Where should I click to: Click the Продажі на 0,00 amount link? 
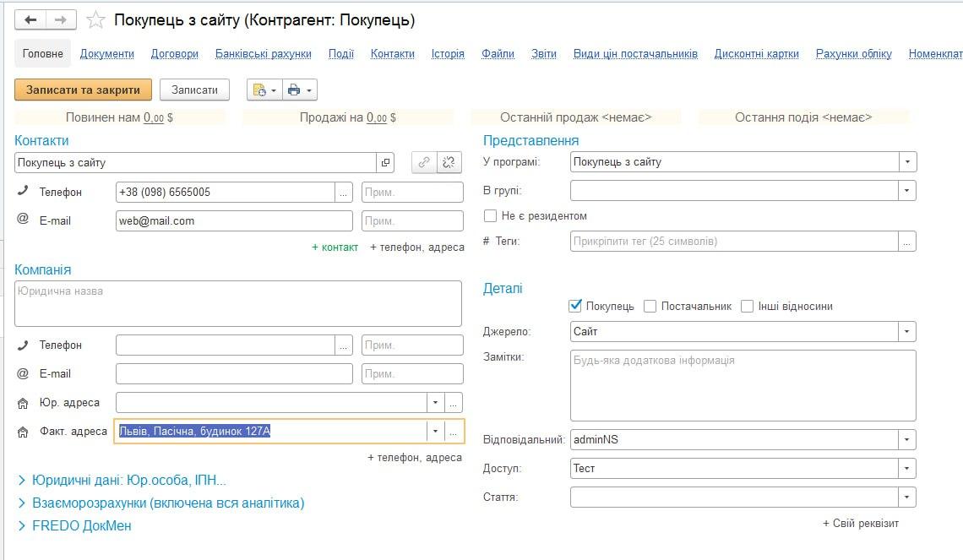(x=377, y=117)
